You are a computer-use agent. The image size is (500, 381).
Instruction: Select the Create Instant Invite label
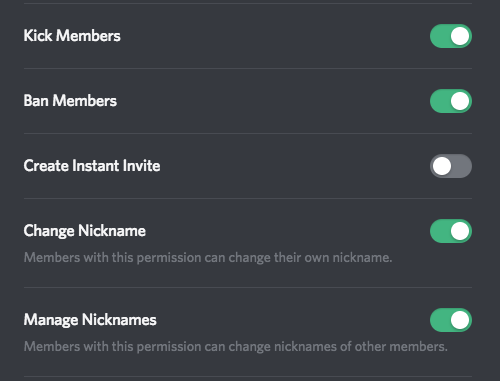tap(92, 166)
